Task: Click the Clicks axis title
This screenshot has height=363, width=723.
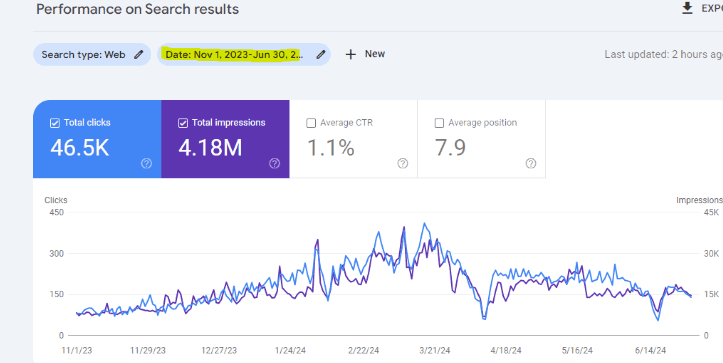Action: click(56, 200)
